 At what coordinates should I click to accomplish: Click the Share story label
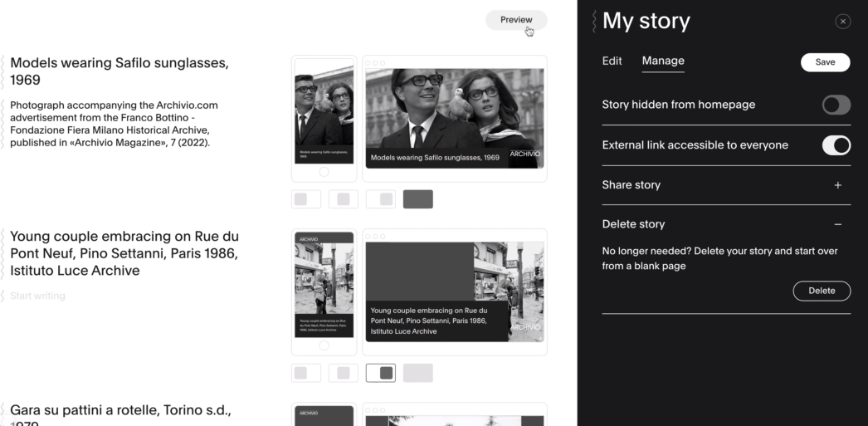(x=631, y=185)
